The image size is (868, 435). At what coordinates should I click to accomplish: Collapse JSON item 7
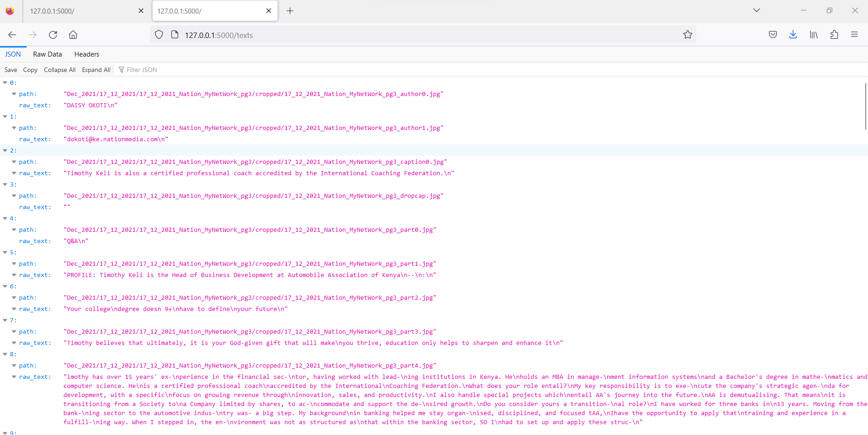[x=5, y=320]
